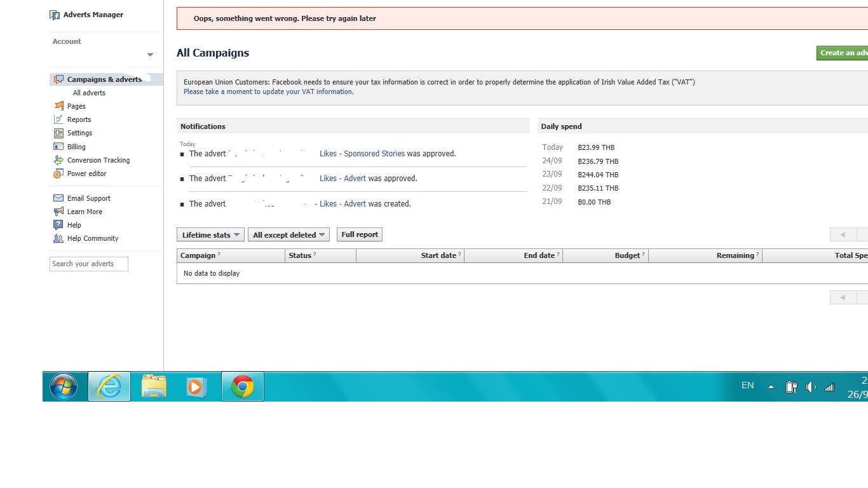Viewport: 868px width, 488px height.
Task: Click the Billing sidebar icon
Action: 58,146
